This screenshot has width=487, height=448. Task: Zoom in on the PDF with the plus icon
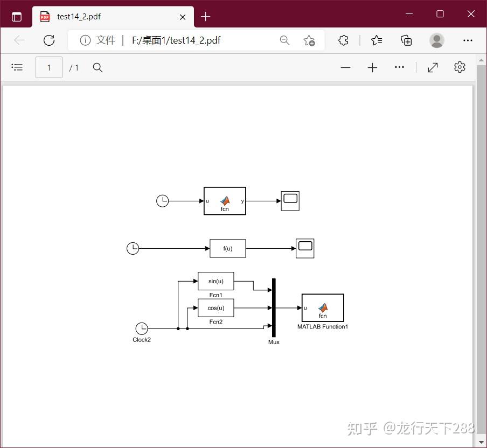click(x=372, y=67)
